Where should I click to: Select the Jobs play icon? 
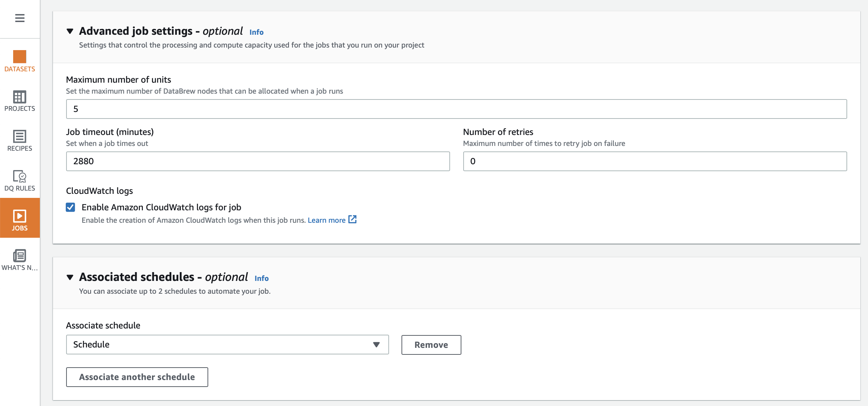[x=20, y=216]
